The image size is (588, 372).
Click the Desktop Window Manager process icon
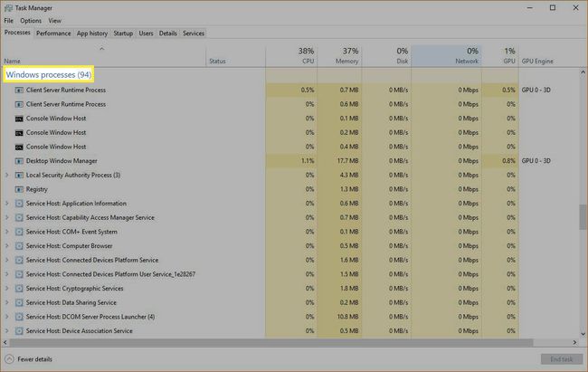pos(19,161)
